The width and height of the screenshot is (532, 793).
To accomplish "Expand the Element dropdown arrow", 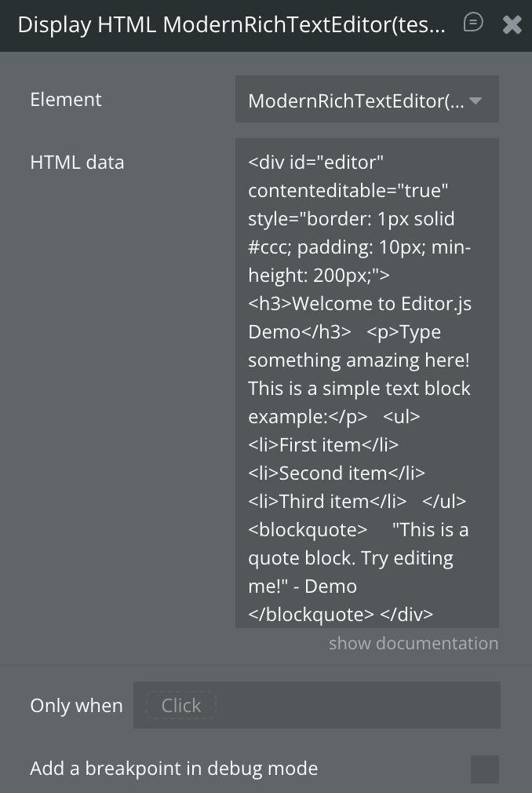I will coord(476,100).
